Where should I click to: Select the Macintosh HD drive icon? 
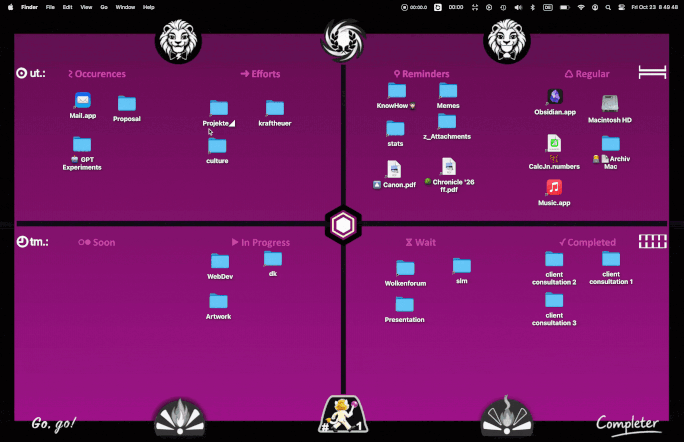pyautogui.click(x=610, y=104)
